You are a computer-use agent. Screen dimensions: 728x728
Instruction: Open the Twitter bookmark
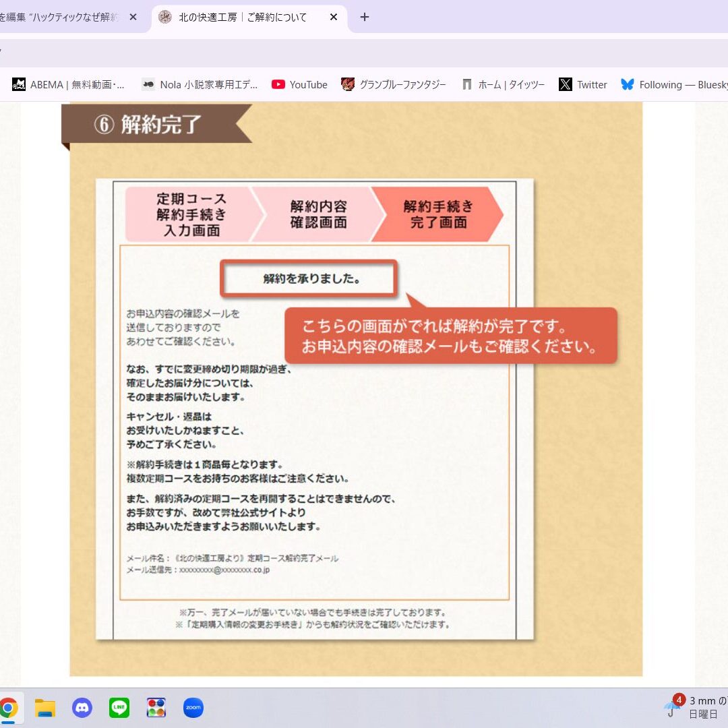tap(583, 84)
